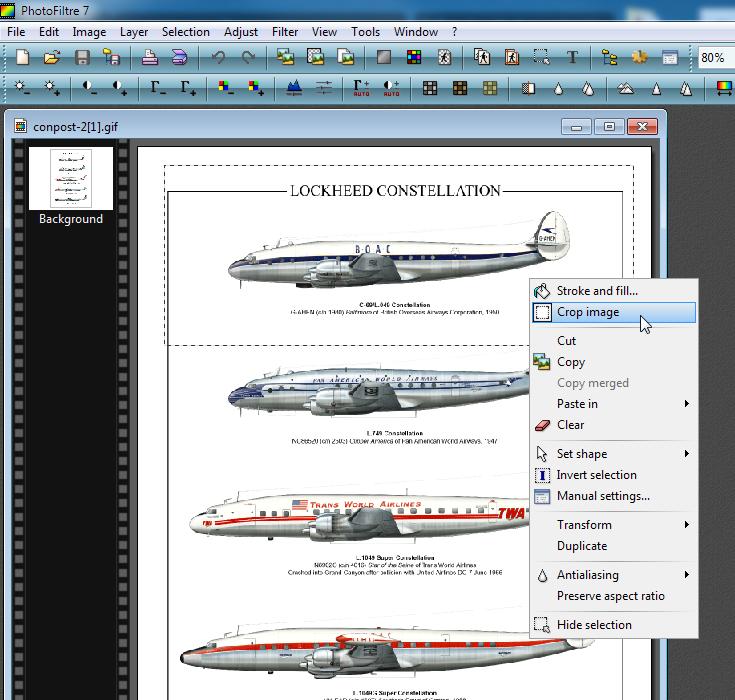Screen dimensions: 735x700
Task: Open a file with the Open folder icon
Action: pos(52,58)
